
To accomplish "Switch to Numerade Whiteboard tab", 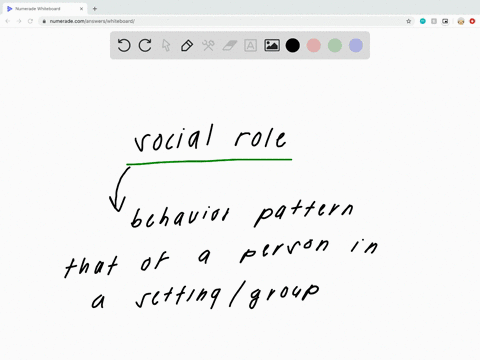I will pos(45,9).
